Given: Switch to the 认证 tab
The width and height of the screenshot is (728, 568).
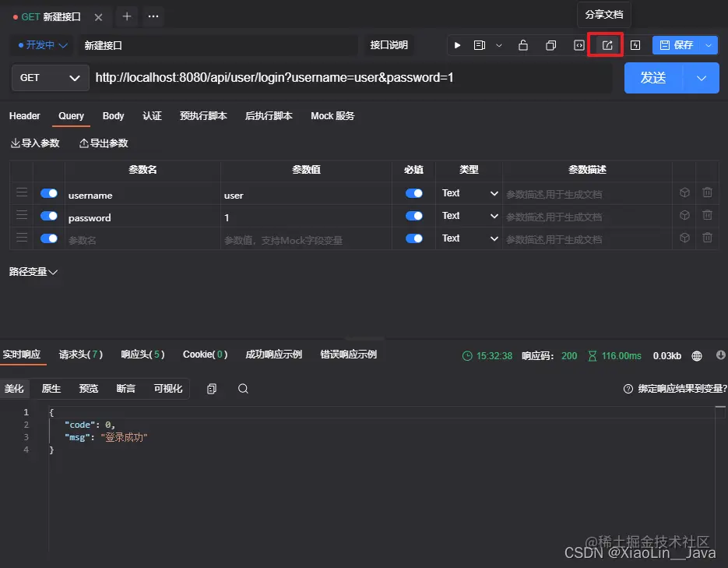Looking at the screenshot, I should pyautogui.click(x=152, y=115).
